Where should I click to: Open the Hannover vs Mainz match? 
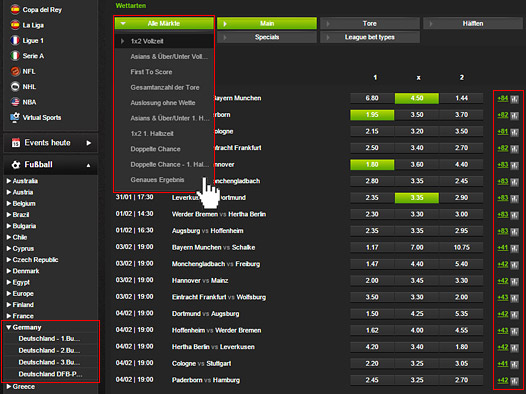click(x=200, y=281)
